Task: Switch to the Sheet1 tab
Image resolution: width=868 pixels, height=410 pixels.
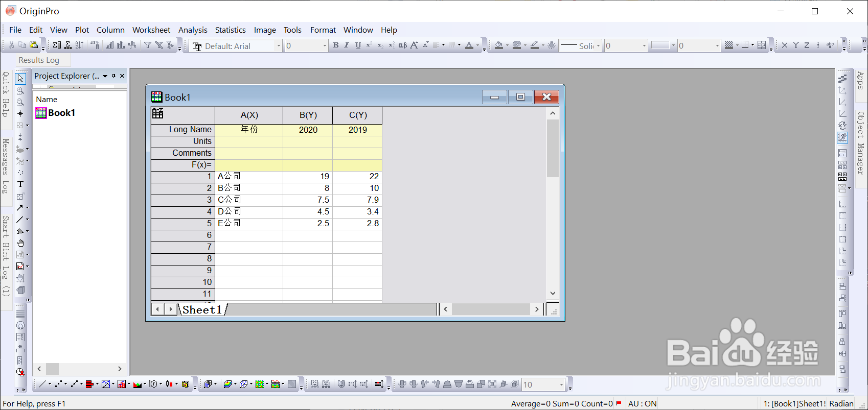Action: coord(202,309)
